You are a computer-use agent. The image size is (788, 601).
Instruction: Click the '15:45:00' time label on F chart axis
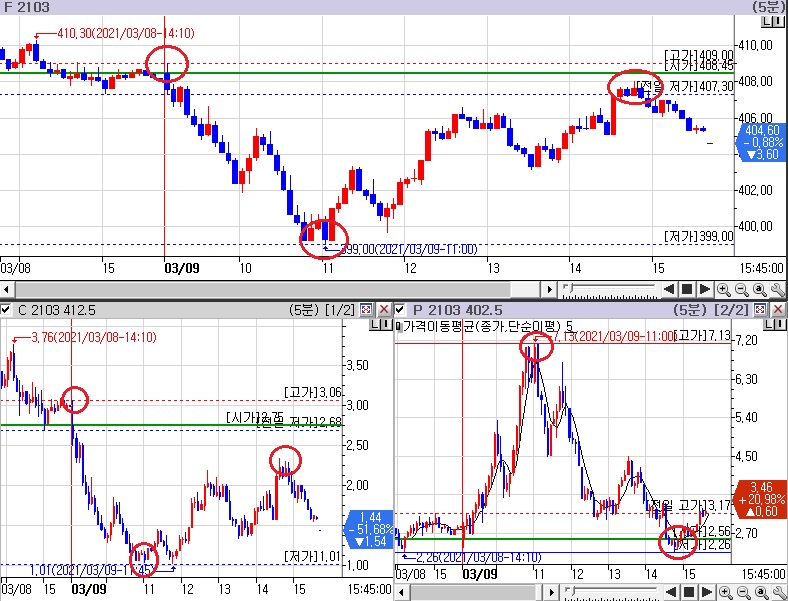[761, 268]
